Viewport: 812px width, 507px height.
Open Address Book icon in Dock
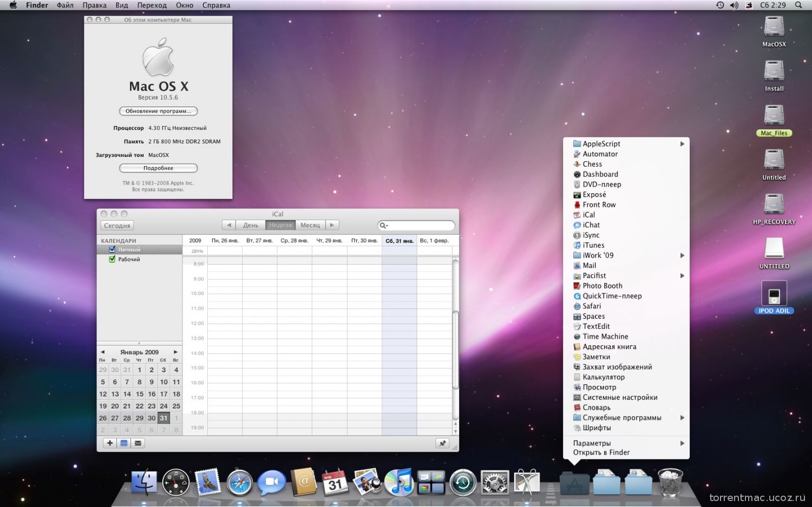[x=304, y=482]
